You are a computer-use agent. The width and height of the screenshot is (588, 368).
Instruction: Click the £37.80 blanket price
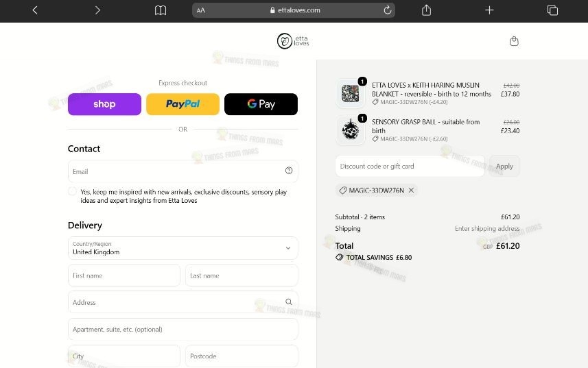[x=510, y=94]
